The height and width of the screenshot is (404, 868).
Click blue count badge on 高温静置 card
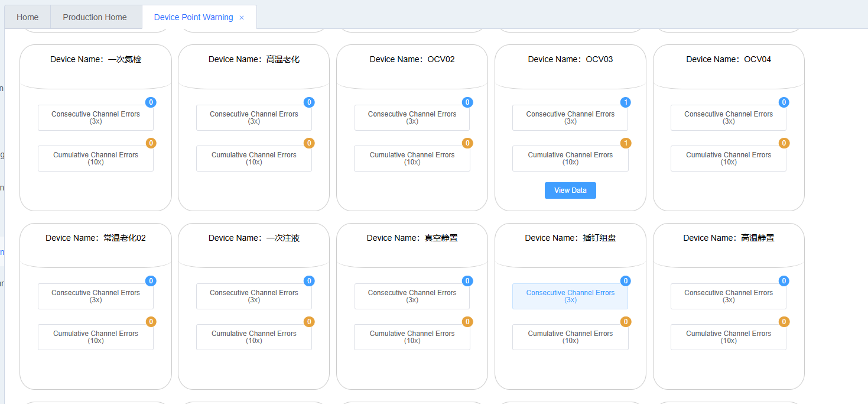pos(784,281)
